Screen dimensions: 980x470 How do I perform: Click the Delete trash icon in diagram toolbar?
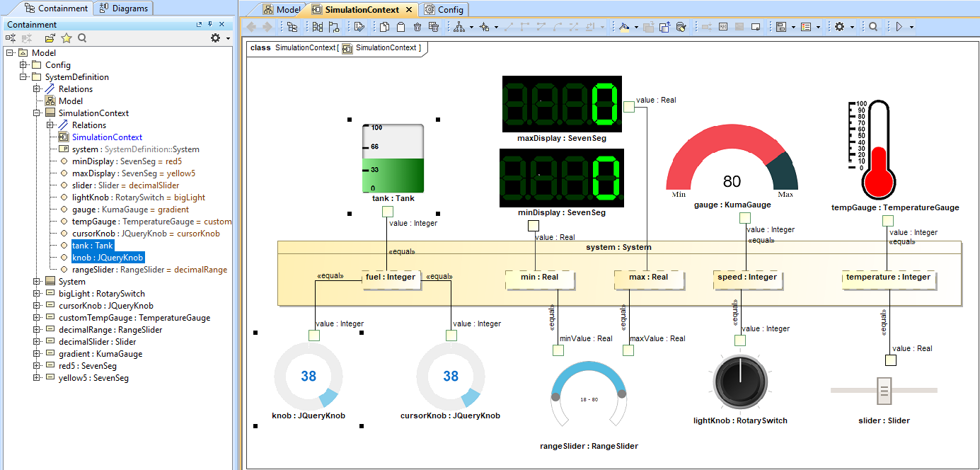[417, 27]
